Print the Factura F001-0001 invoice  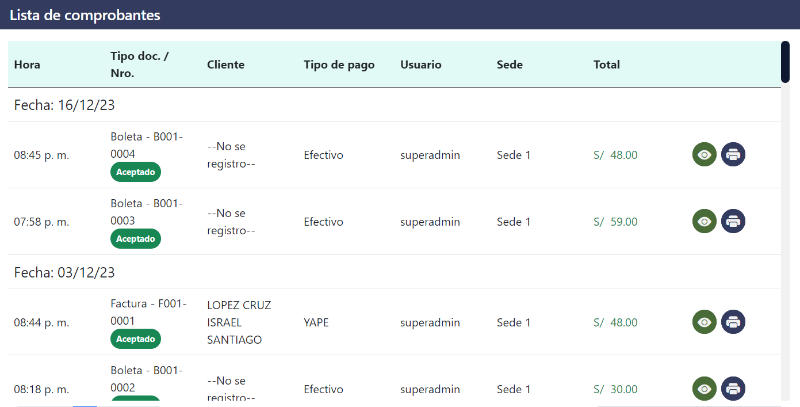(x=733, y=322)
